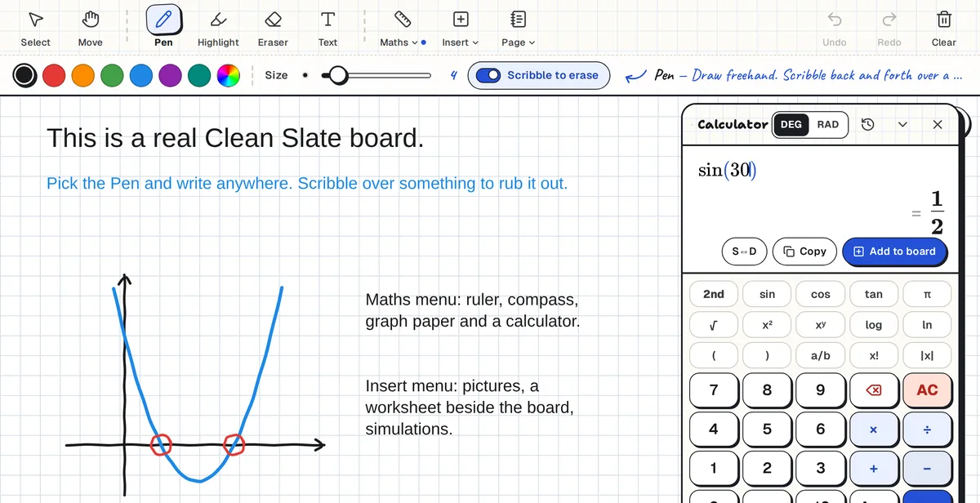The width and height of the screenshot is (980, 503).
Task: Tap the absolute value |x| key
Action: click(x=927, y=355)
